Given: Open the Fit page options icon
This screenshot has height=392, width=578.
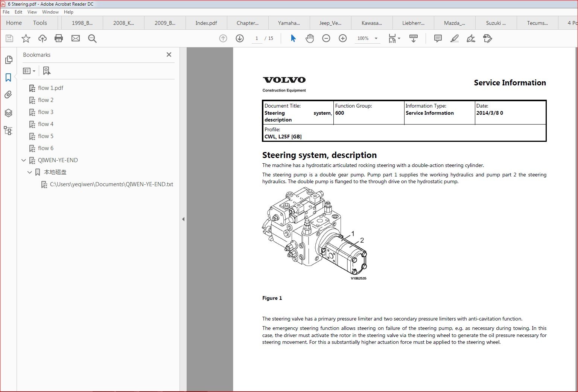Looking at the screenshot, I should click(394, 38).
